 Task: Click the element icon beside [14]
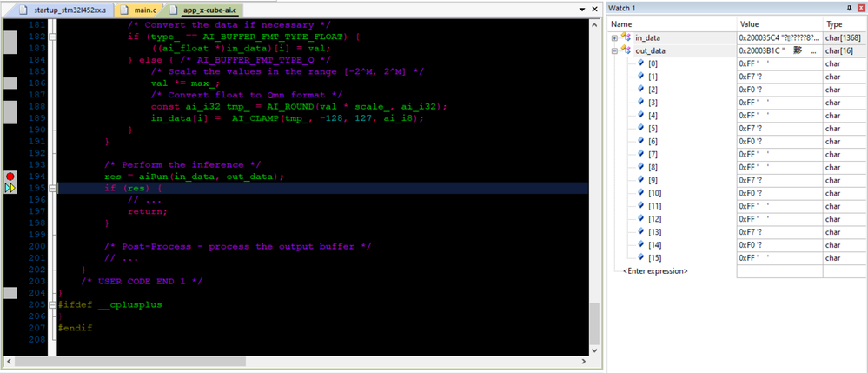point(641,245)
